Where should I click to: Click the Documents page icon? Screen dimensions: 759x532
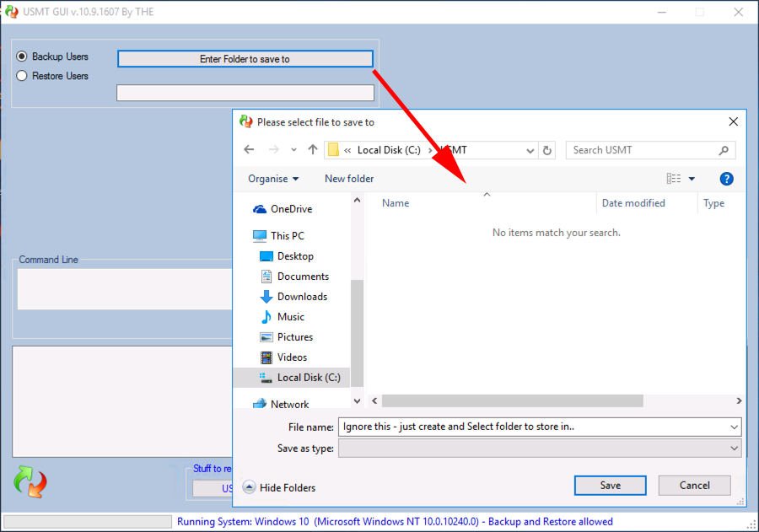[266, 277]
